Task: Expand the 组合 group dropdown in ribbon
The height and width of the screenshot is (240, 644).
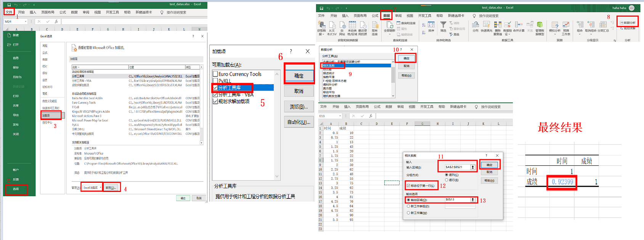Action: [580, 34]
